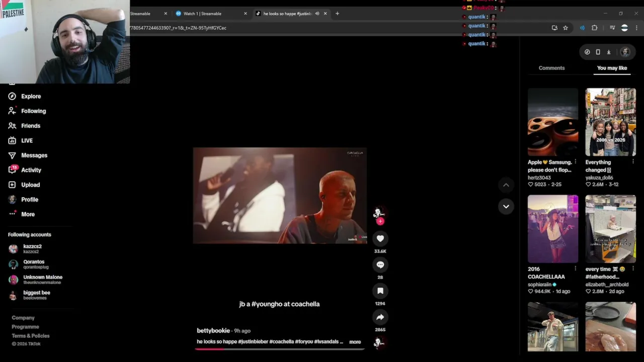Click the browser address bar URL

(x=178, y=28)
